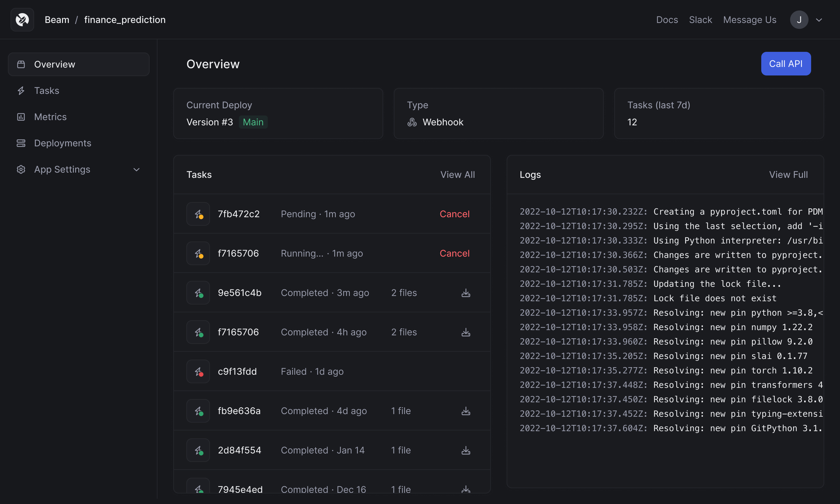Image resolution: width=840 pixels, height=504 pixels.
Task: Cancel pending task 7fb472c2
Action: coord(454,214)
